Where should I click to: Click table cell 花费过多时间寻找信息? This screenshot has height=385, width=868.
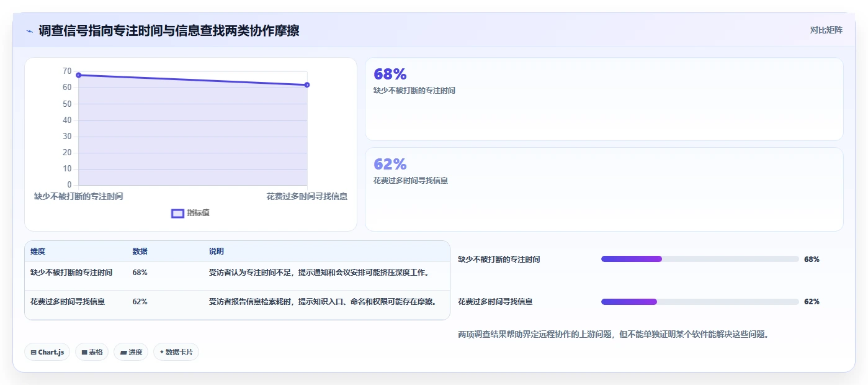coord(68,302)
